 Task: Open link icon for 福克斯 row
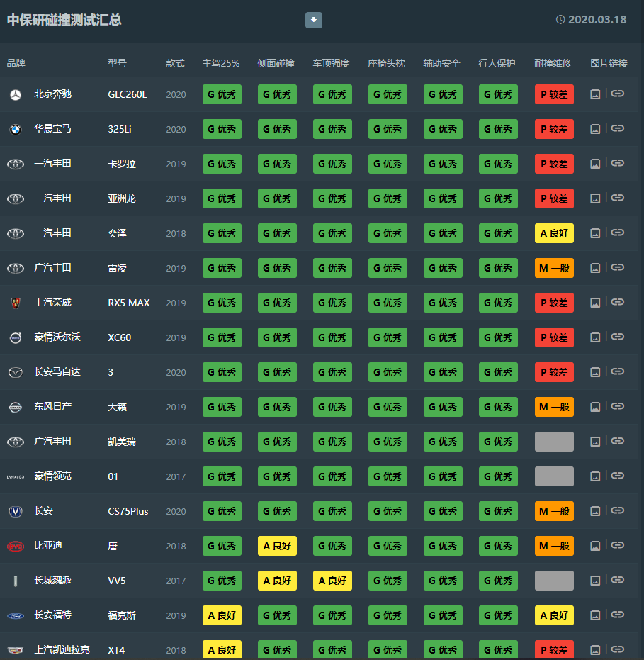click(x=618, y=615)
